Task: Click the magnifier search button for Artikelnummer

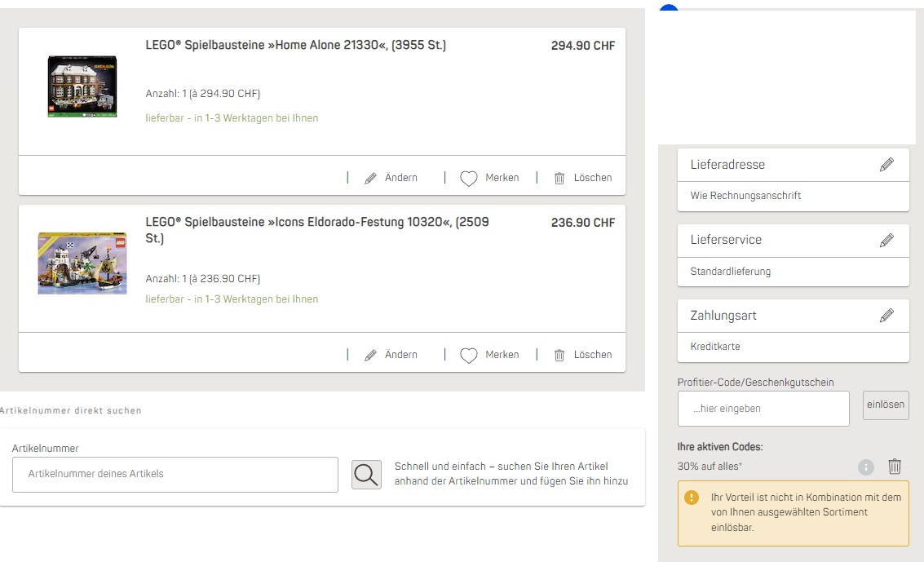Action: point(366,475)
